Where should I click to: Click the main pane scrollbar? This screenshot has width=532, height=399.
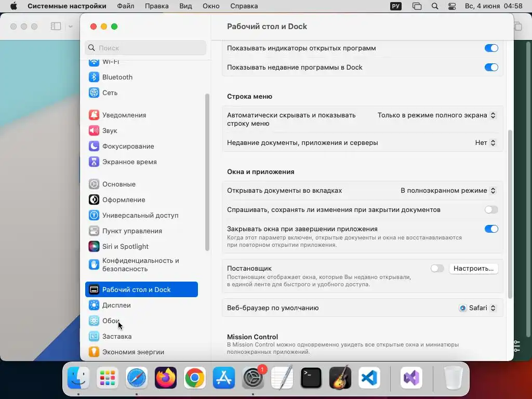(x=510, y=215)
